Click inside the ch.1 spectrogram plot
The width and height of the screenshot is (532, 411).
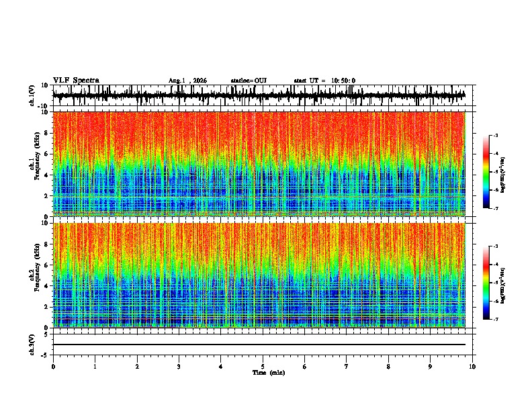259,164
